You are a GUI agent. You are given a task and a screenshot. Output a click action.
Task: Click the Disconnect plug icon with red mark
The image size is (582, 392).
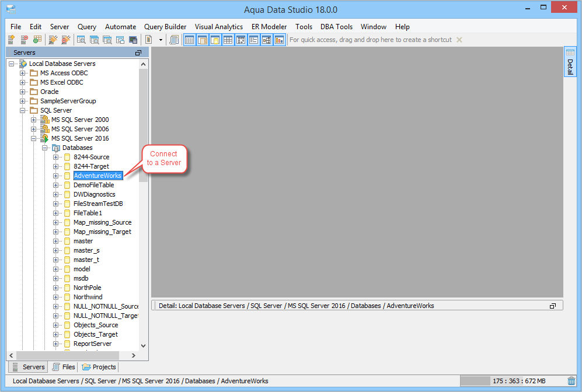(x=66, y=40)
